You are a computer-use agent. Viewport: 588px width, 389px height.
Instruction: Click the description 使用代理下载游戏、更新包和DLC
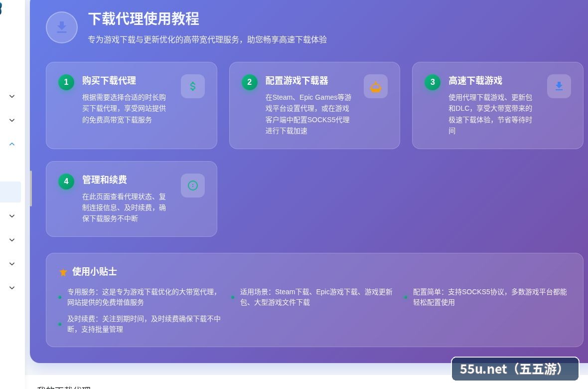click(x=490, y=114)
